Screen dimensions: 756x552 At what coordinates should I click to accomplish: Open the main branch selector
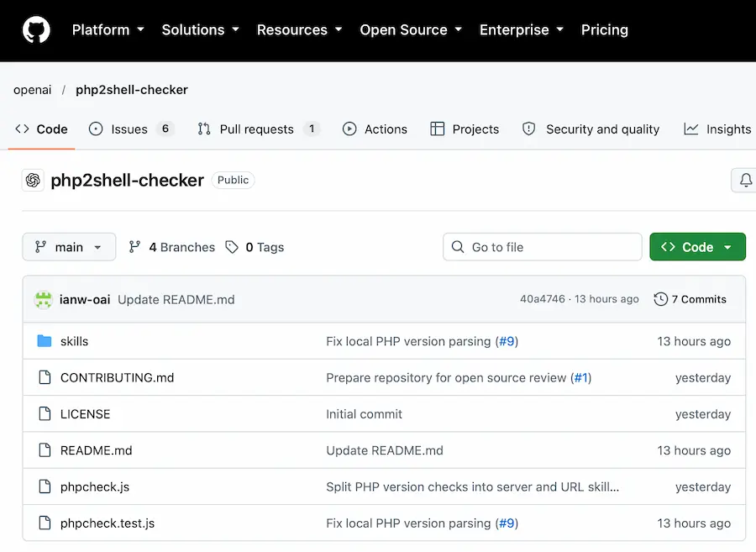click(69, 247)
